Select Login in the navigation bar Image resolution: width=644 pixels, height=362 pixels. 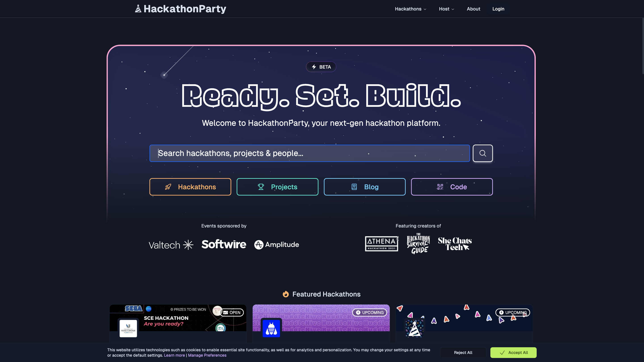[x=498, y=9]
